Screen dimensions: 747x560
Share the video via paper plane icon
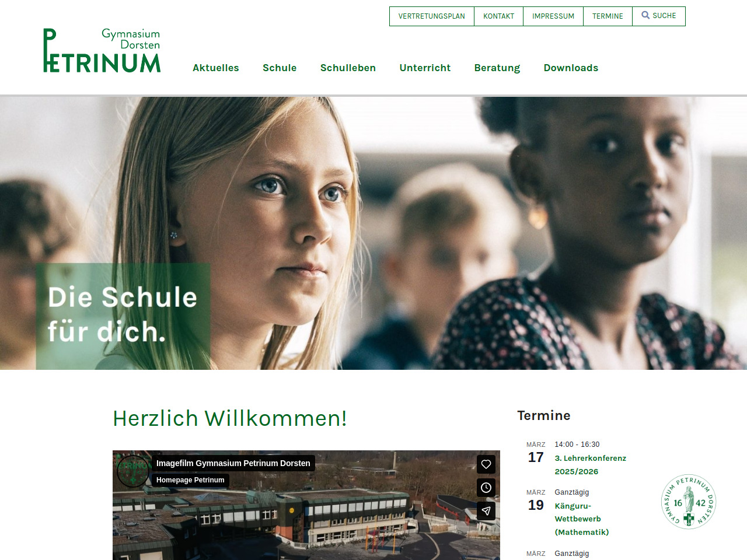click(486, 511)
